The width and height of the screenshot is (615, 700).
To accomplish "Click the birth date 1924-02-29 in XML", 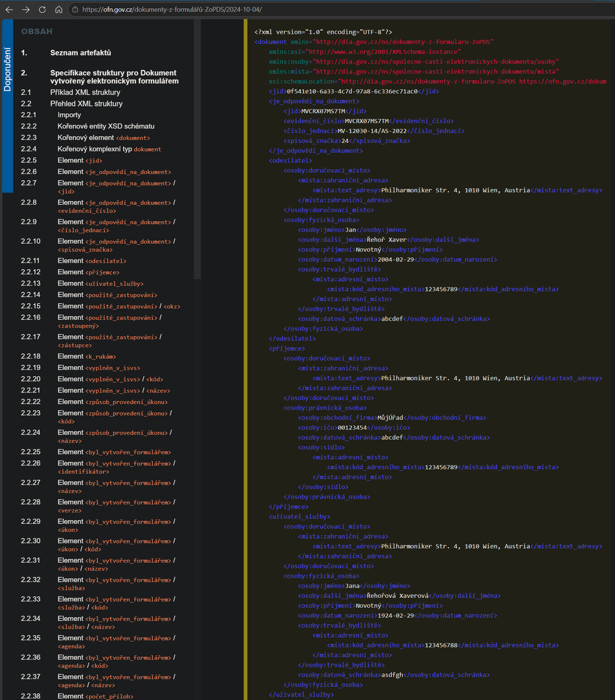I will [396, 615].
